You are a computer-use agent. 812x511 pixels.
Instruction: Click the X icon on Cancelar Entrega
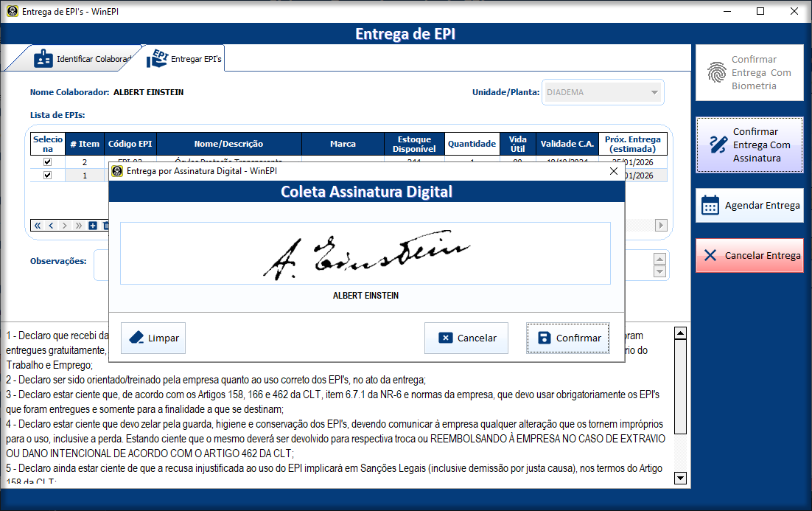[710, 255]
